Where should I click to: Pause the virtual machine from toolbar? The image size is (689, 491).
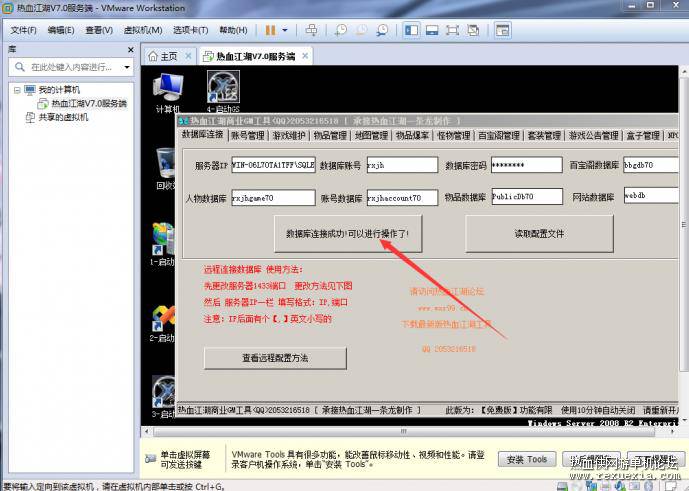pos(270,30)
